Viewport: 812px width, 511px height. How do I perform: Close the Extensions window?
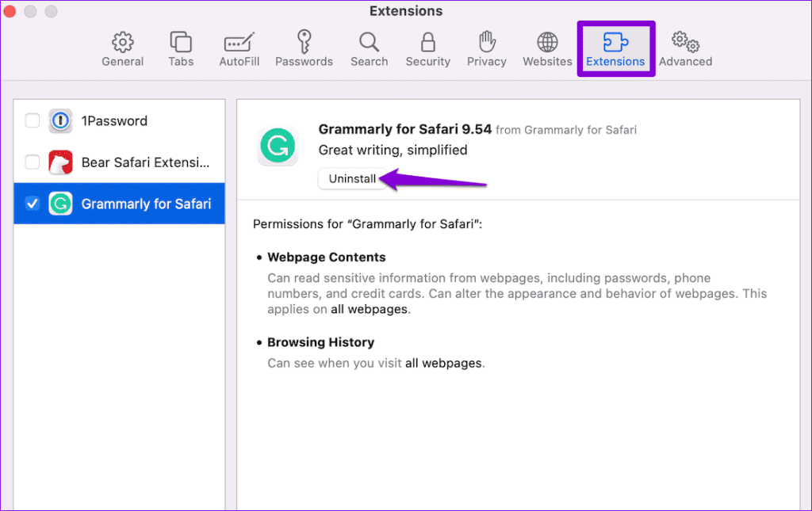pos(10,11)
